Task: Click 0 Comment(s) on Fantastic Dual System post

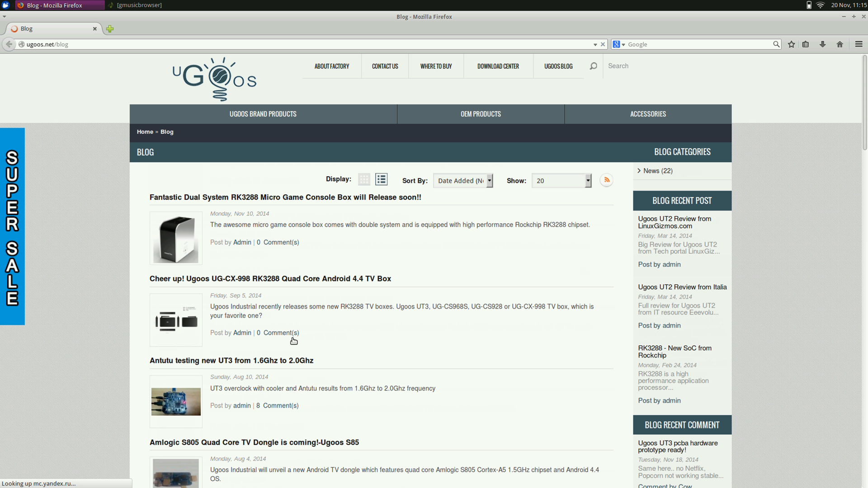Action: 278,243
